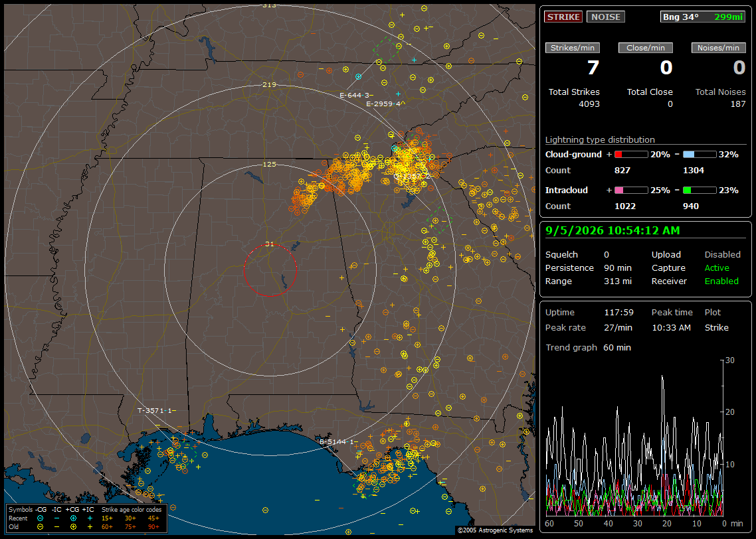Toggle the NOISE indicator button
This screenshot has height=539, width=756.
coord(606,17)
